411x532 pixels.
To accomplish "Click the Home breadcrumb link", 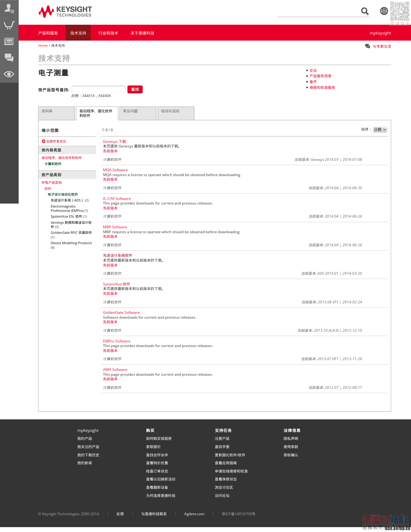I will [x=43, y=45].
